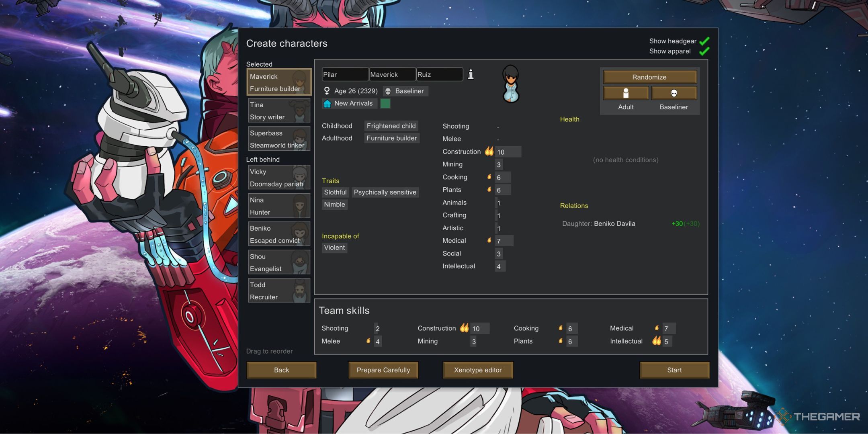Select Nina Hunter in Left behind

tap(279, 206)
